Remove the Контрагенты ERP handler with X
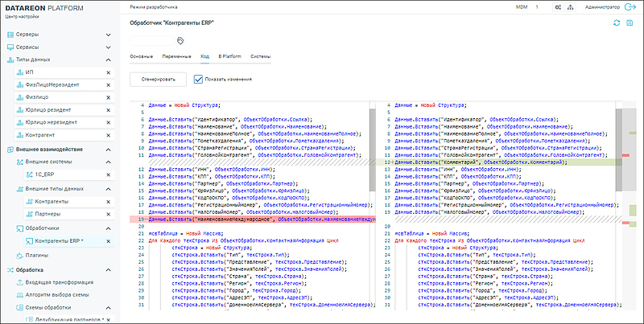644x324 pixels. point(108,241)
